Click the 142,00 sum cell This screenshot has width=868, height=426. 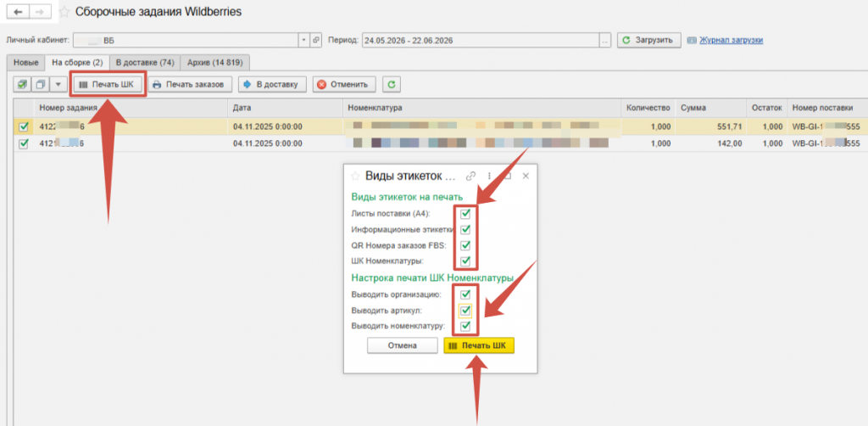711,143
